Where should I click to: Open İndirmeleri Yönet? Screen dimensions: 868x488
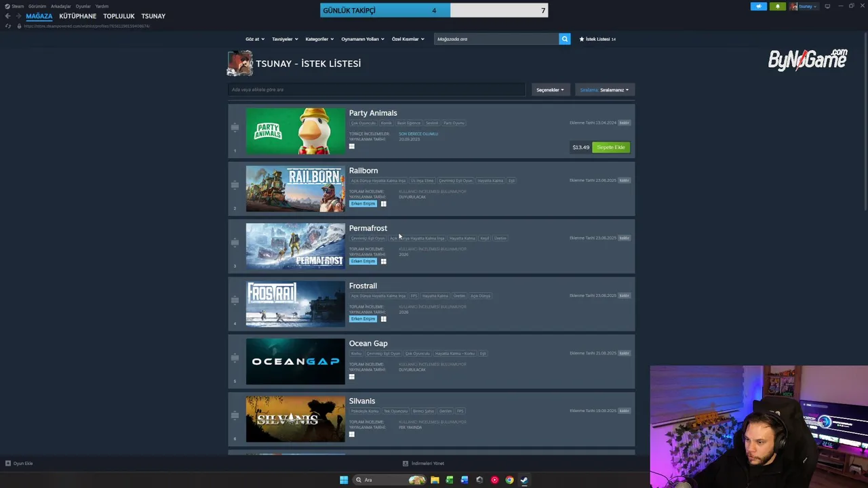424,464
